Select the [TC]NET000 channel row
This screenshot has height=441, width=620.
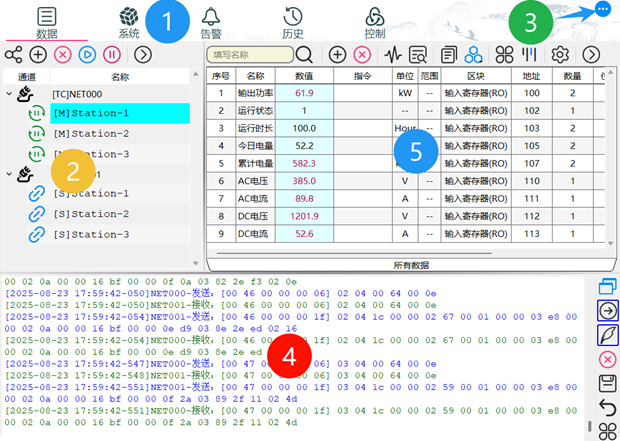click(97, 94)
